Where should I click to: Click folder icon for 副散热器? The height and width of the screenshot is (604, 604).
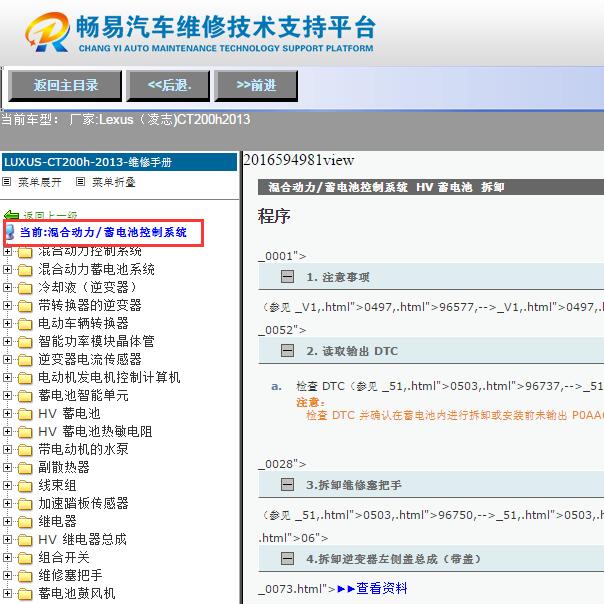[x=25, y=468]
